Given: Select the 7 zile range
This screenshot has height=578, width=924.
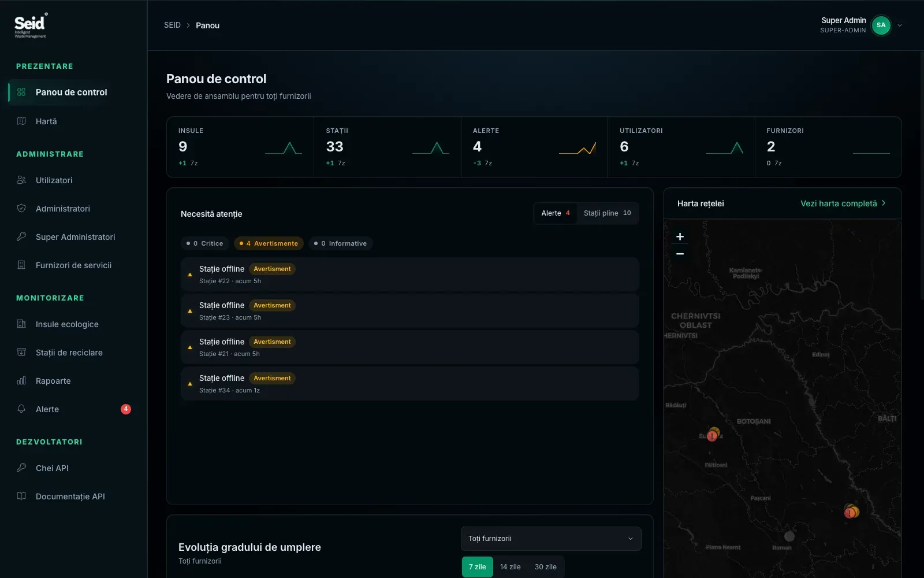Looking at the screenshot, I should 478,567.
